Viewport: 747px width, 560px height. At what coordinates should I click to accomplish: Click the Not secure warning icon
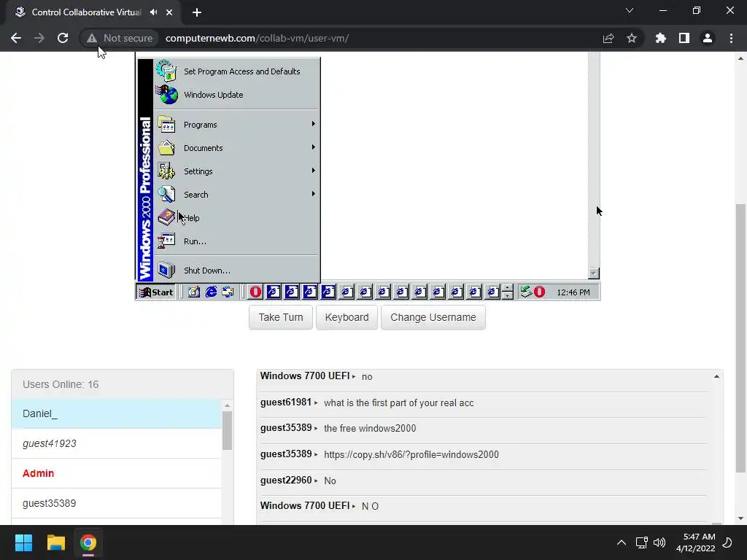click(x=91, y=38)
